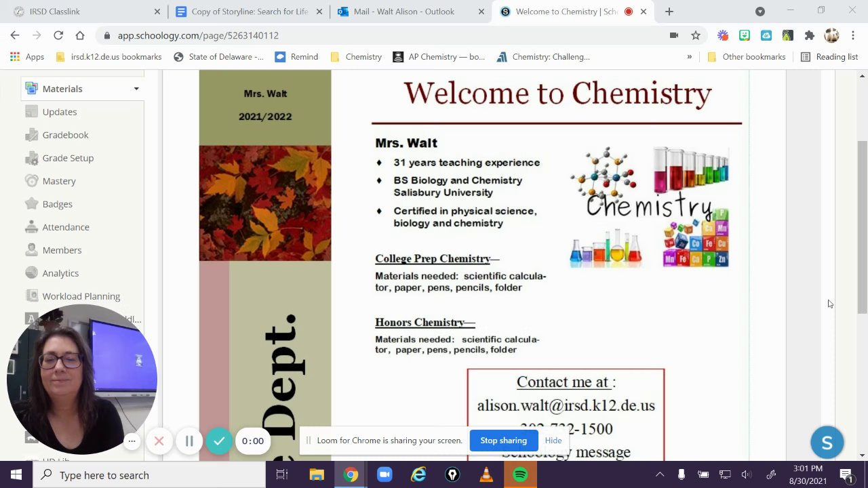
Task: Open Grade Setup in the sidebar
Action: (68, 158)
